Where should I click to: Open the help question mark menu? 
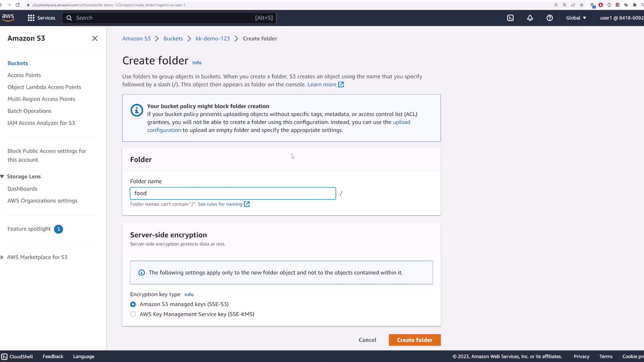click(549, 18)
